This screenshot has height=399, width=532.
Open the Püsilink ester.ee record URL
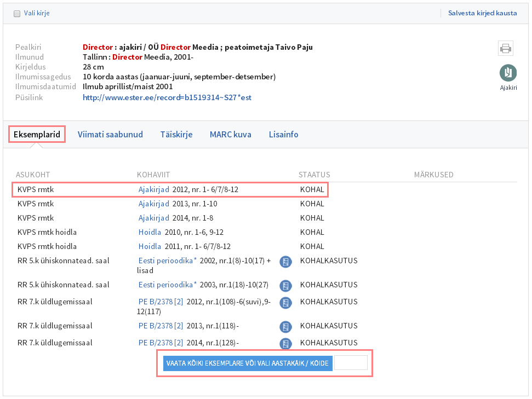(167, 97)
